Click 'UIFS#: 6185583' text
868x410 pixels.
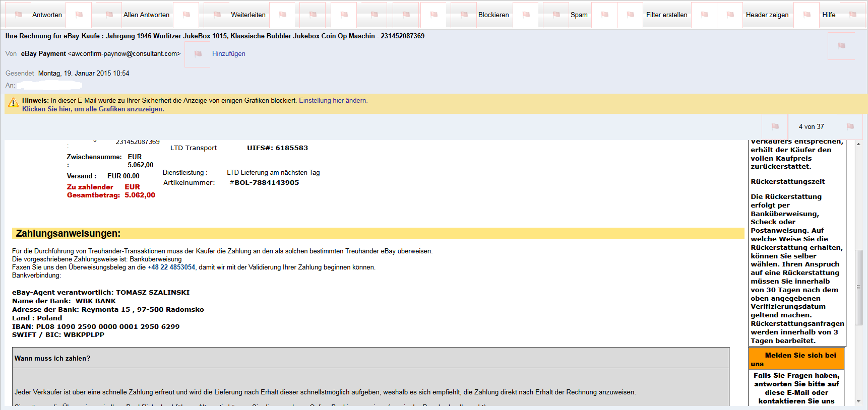pos(277,148)
